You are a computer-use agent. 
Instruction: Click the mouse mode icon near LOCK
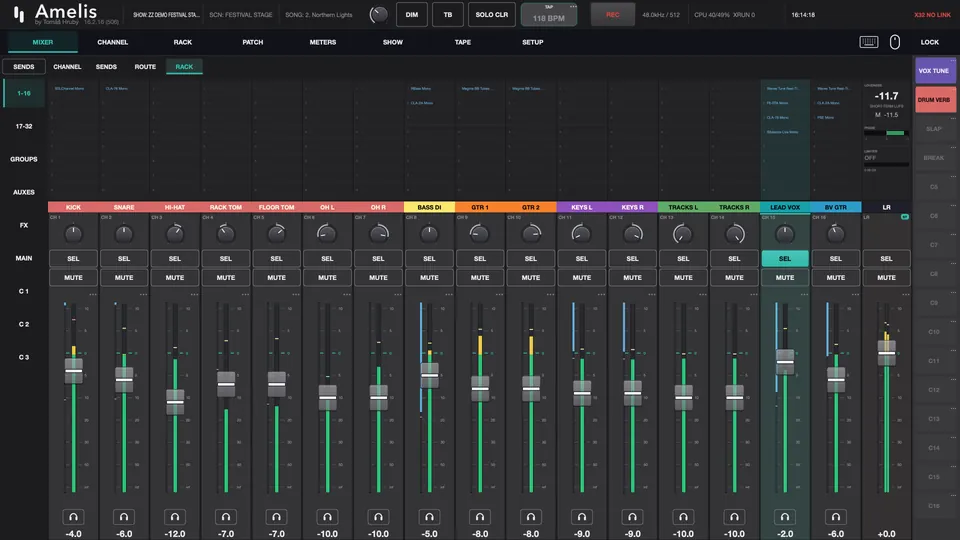pyautogui.click(x=894, y=42)
